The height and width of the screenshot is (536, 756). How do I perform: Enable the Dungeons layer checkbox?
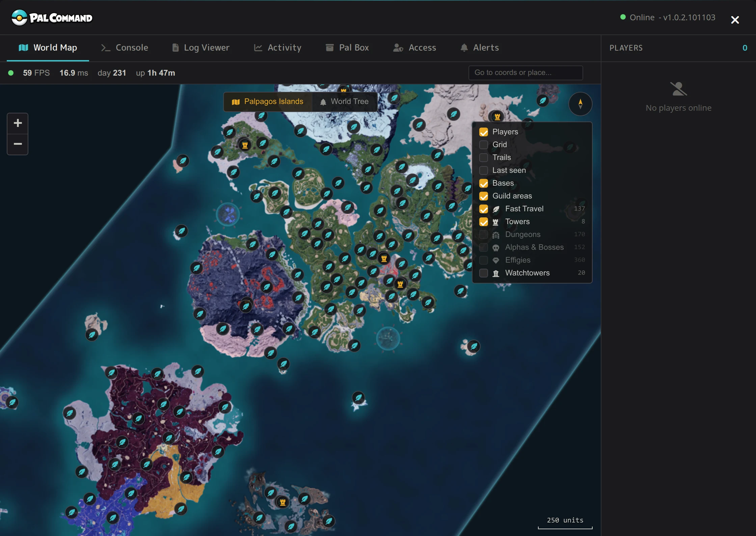[484, 235]
